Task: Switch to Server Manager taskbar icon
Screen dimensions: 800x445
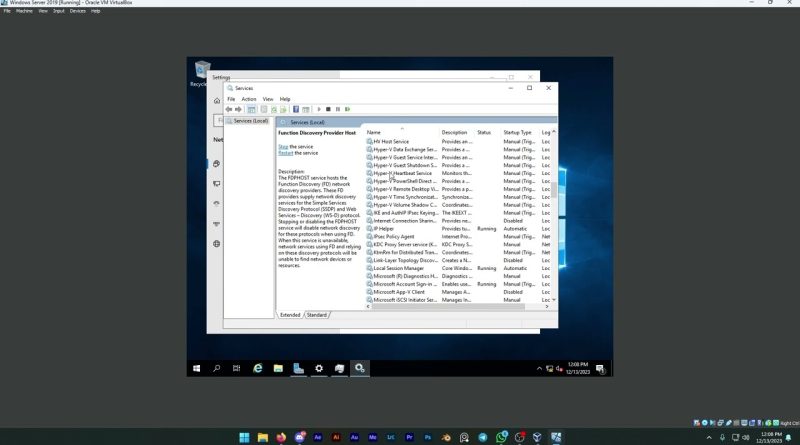Action: (298, 368)
